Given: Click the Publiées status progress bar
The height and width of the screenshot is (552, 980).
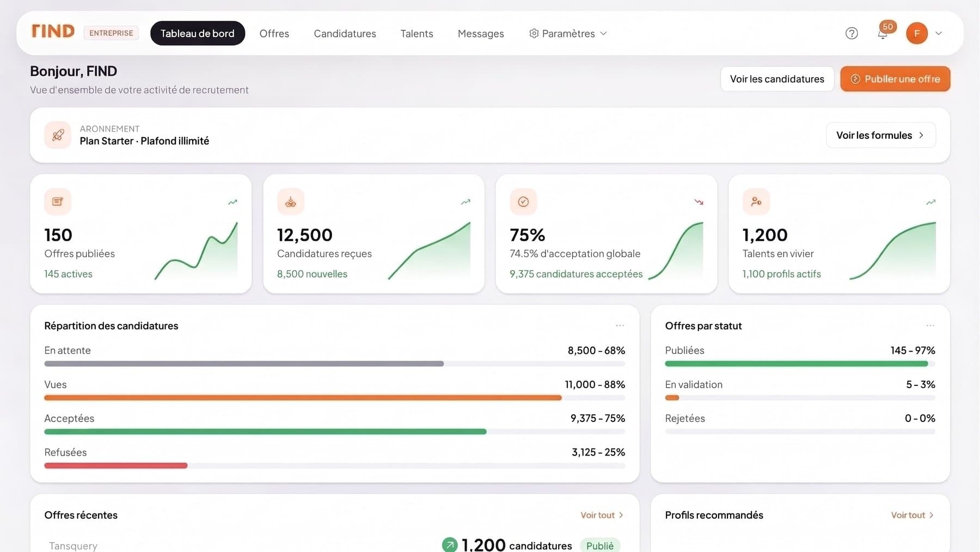Looking at the screenshot, I should click(x=800, y=364).
